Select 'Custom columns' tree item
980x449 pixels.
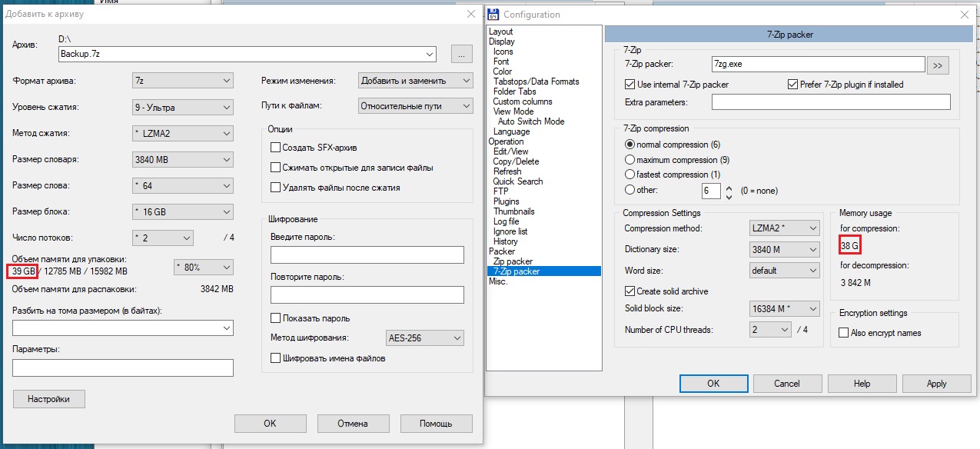(x=522, y=101)
